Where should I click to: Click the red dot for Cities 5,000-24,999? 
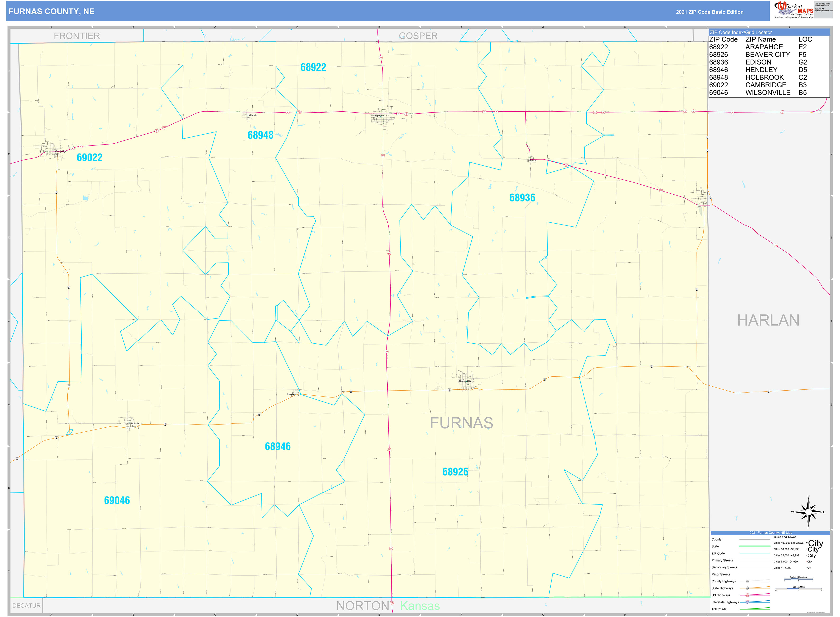[806, 562]
